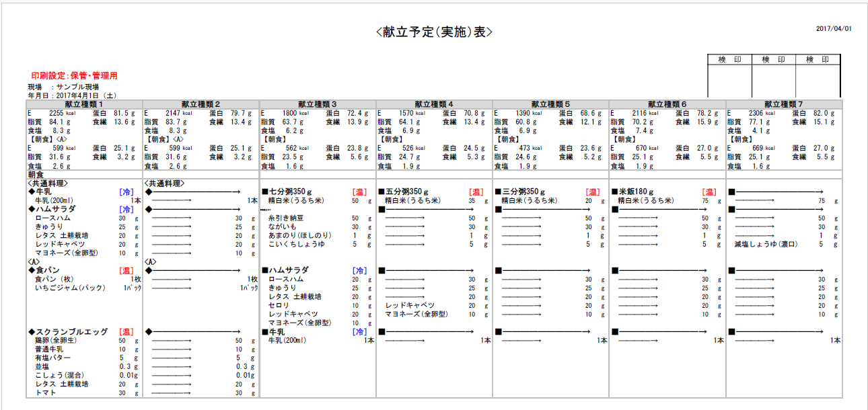868x410 pixels.
Task: Click the red [温] tag beside 食パン
Action: pos(126,270)
